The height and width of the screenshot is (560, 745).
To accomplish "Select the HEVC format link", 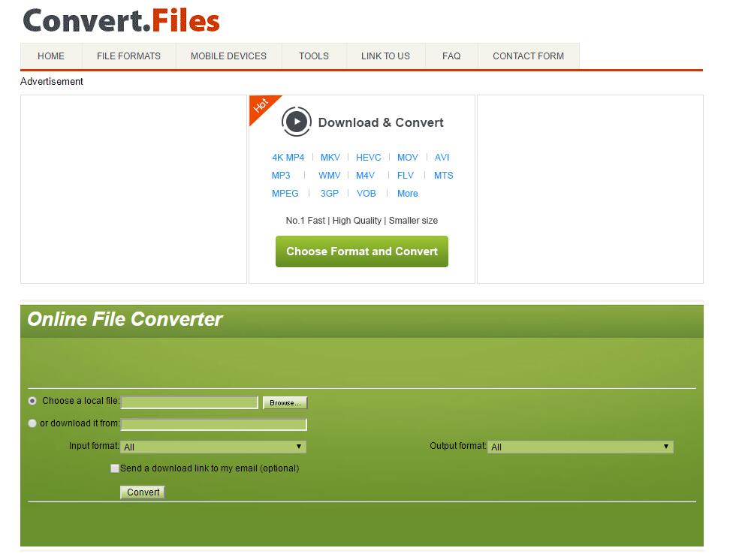I will [369, 157].
